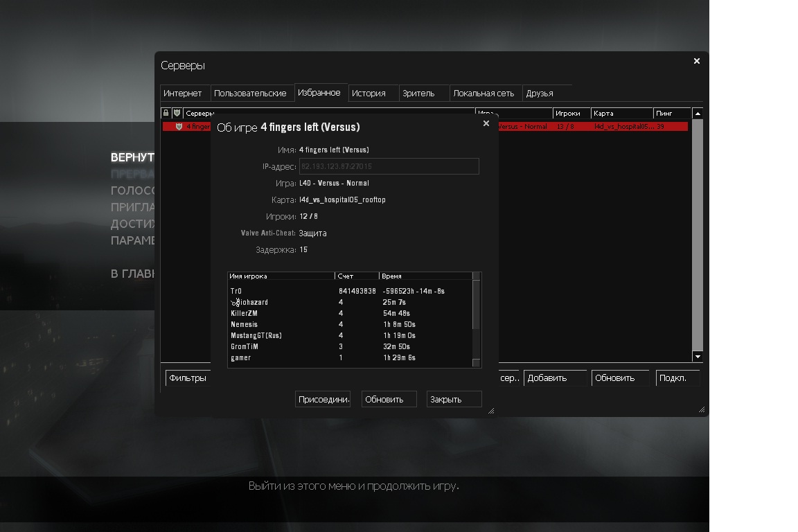This screenshot has height=532, width=798.
Task: Click the ДОСТИЖ achievements menu item
Action: [132, 224]
